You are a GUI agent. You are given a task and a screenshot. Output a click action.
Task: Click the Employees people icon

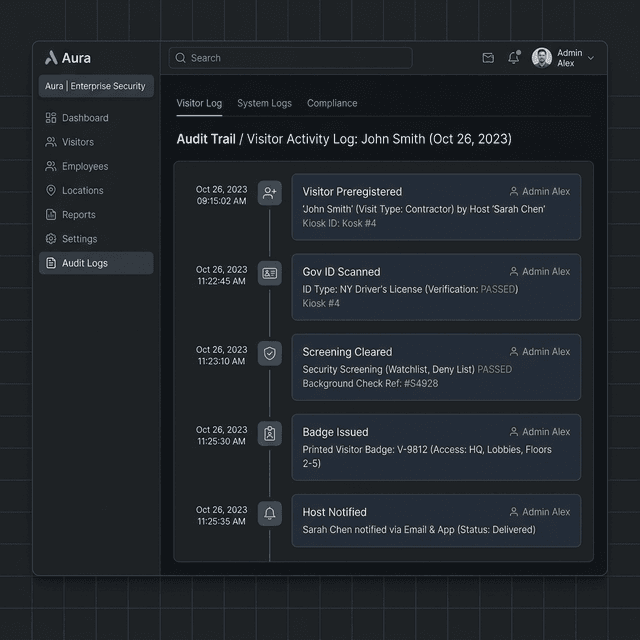[51, 166]
